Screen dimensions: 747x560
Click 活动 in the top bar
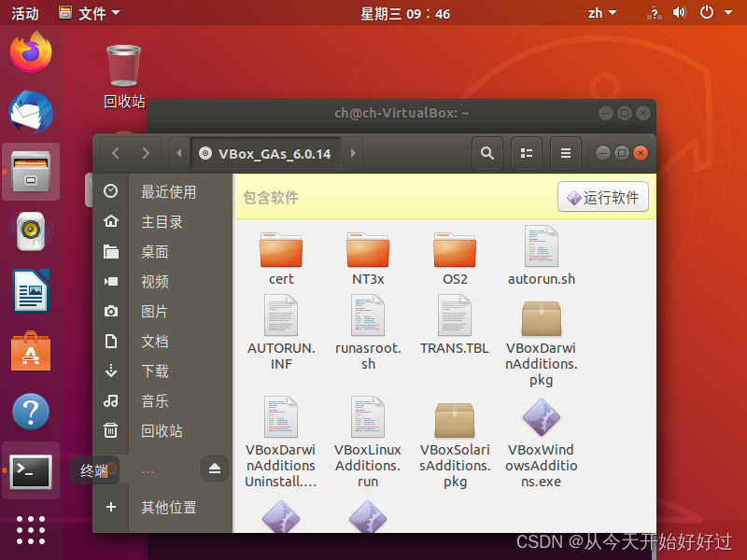25,12
